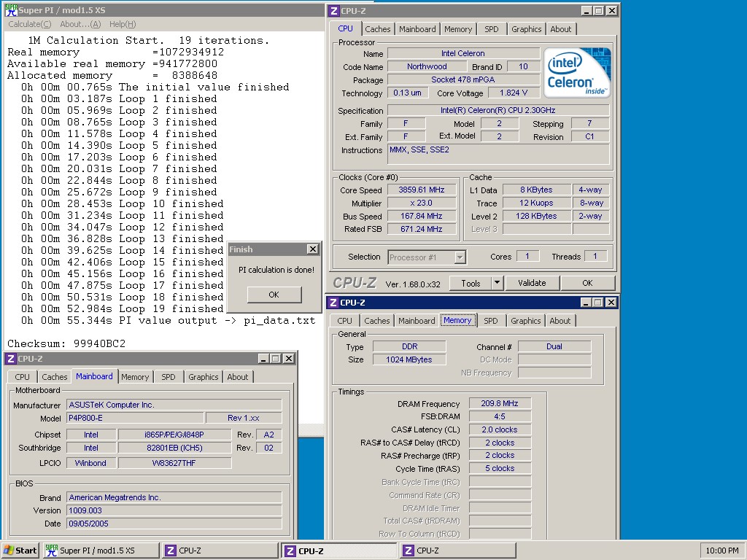The image size is (747, 560).
Task: Click the Super PI title bar icon
Action: [x=11, y=10]
